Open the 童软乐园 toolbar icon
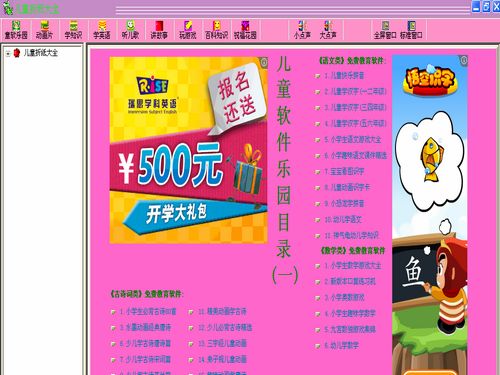Viewport: 500px width, 375px height. (x=16, y=30)
